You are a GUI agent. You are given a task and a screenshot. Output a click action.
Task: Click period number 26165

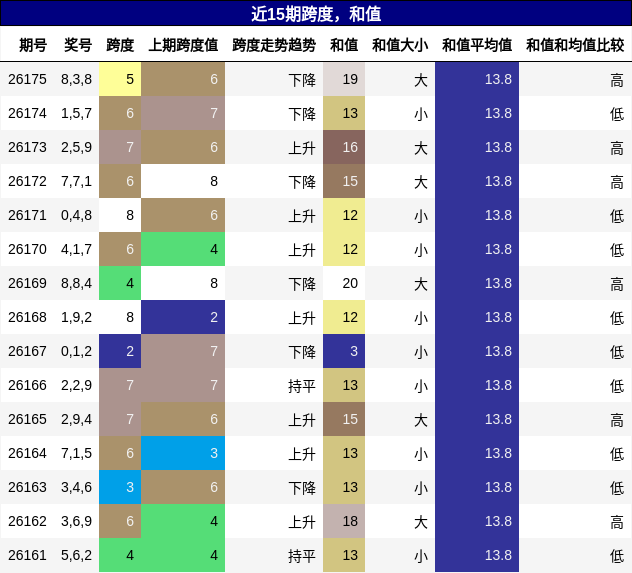27,419
